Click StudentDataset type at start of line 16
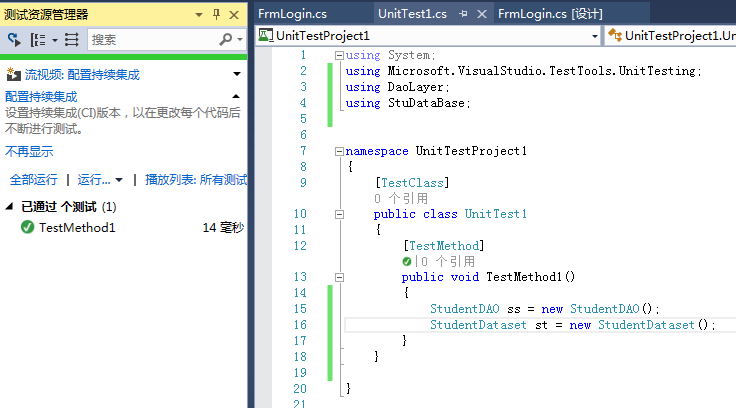The height and width of the screenshot is (408, 736). pos(478,325)
